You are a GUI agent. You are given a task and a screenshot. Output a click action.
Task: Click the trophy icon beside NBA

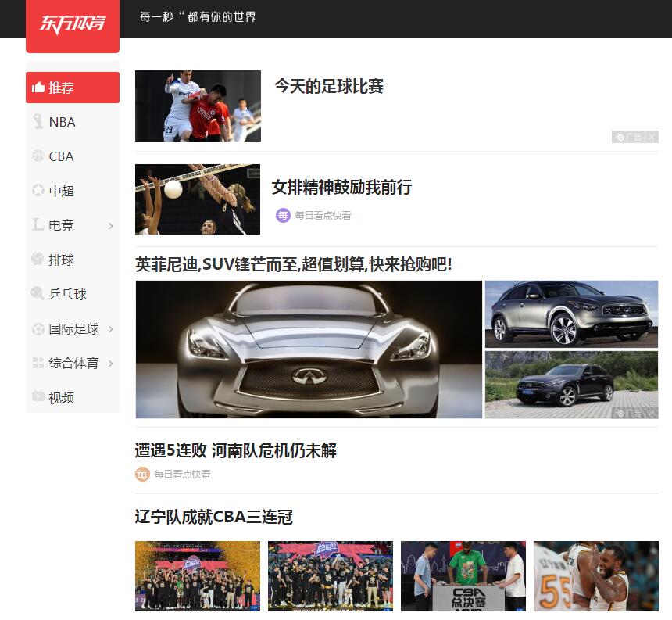38,121
